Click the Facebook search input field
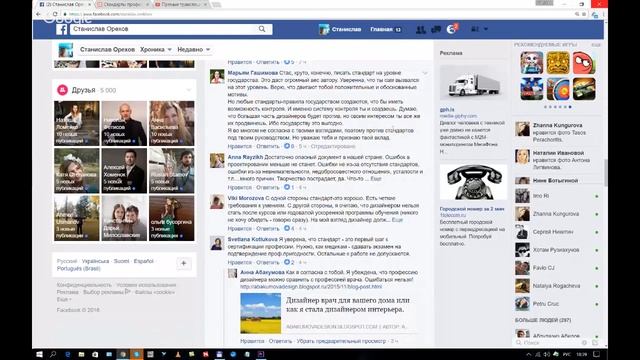Viewport: 640px width, 360px height. pyautogui.click(x=165, y=29)
